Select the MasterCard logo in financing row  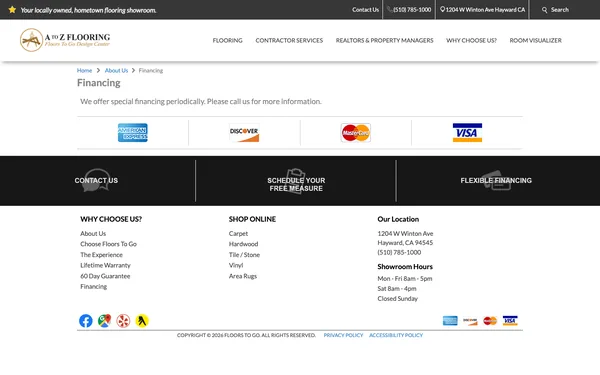(356, 132)
